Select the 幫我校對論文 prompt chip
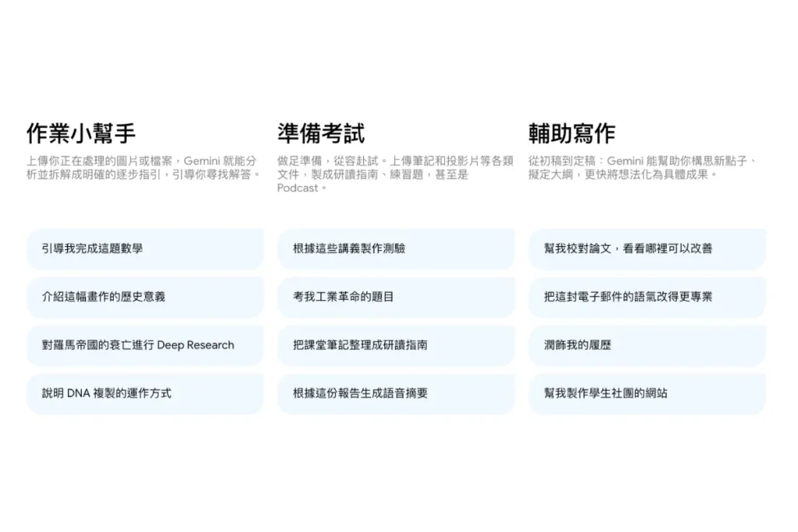Image resolution: width=798 pixels, height=532 pixels. [x=647, y=248]
